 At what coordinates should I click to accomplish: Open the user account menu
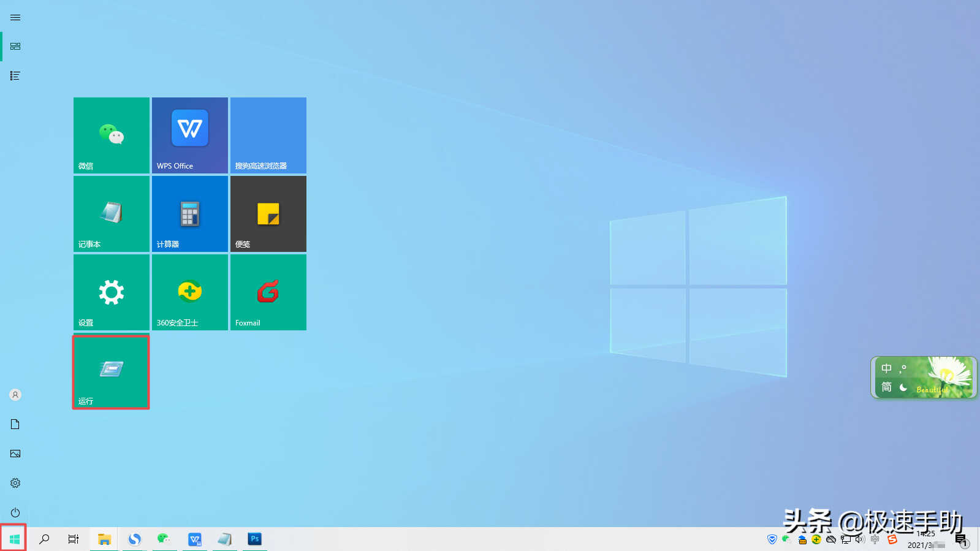click(15, 395)
